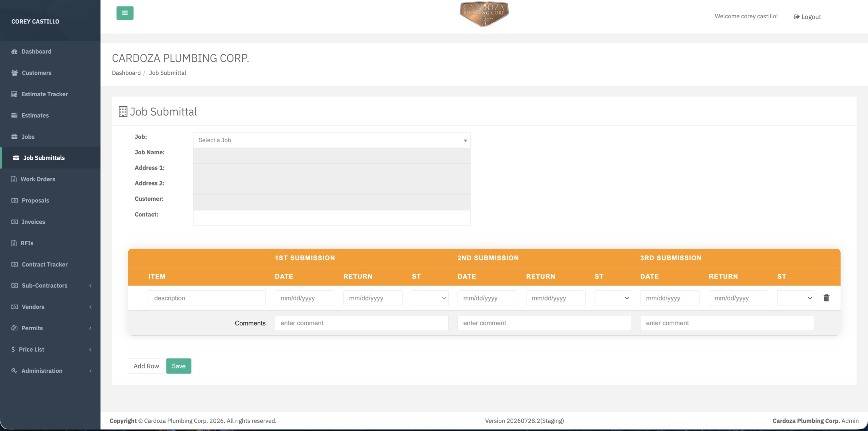The width and height of the screenshot is (868, 431).
Task: Open the Select a Job dropdown
Action: [332, 140]
